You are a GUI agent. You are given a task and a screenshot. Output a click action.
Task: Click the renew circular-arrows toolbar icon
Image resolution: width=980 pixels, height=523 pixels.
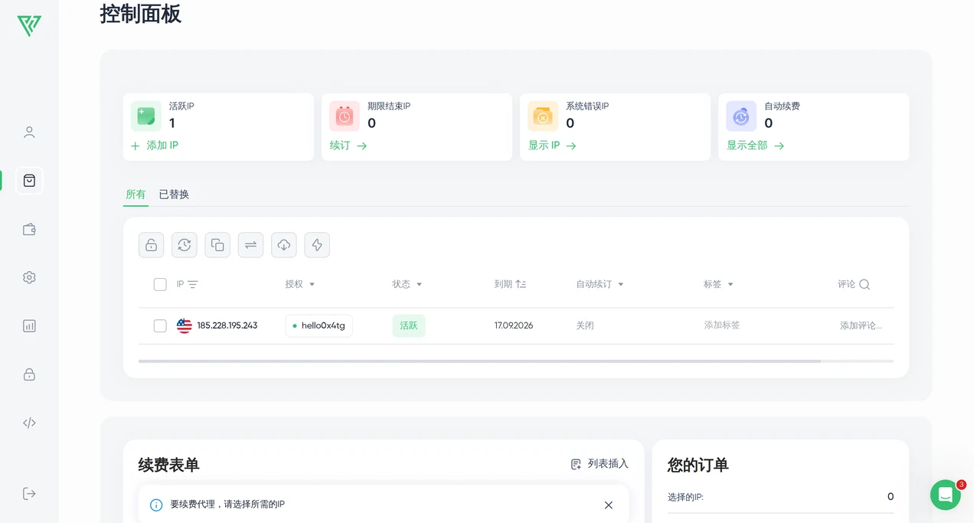pyautogui.click(x=185, y=245)
